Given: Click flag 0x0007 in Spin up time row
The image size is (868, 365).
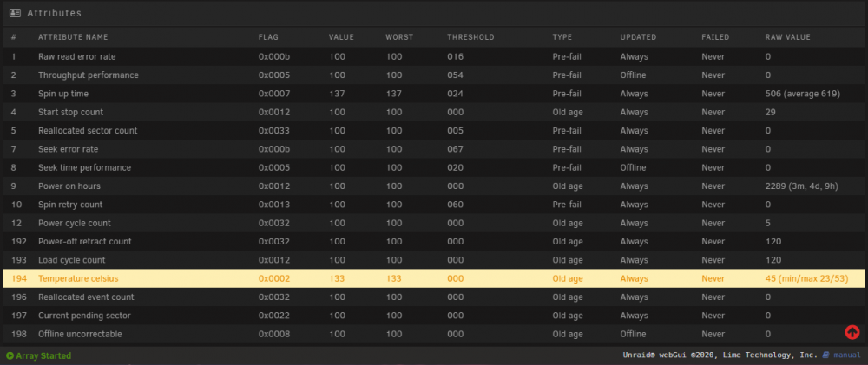Looking at the screenshot, I should [x=274, y=94].
